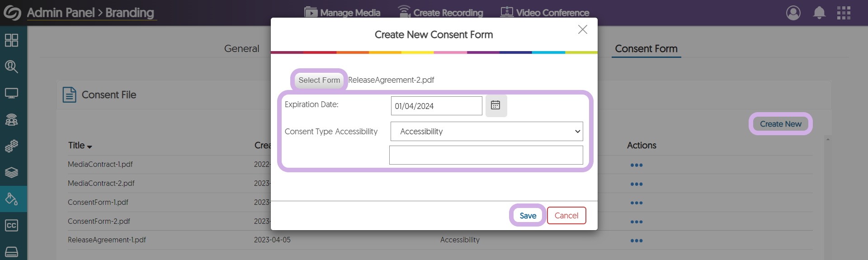Open the dashboard icon in sidebar
868x260 pixels.
point(11,40)
